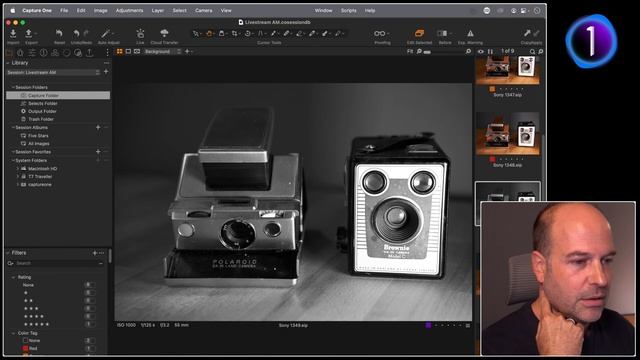Viewport: 640px width, 360px height.
Task: Open the Background layer dropdown
Action: pyautogui.click(x=162, y=51)
